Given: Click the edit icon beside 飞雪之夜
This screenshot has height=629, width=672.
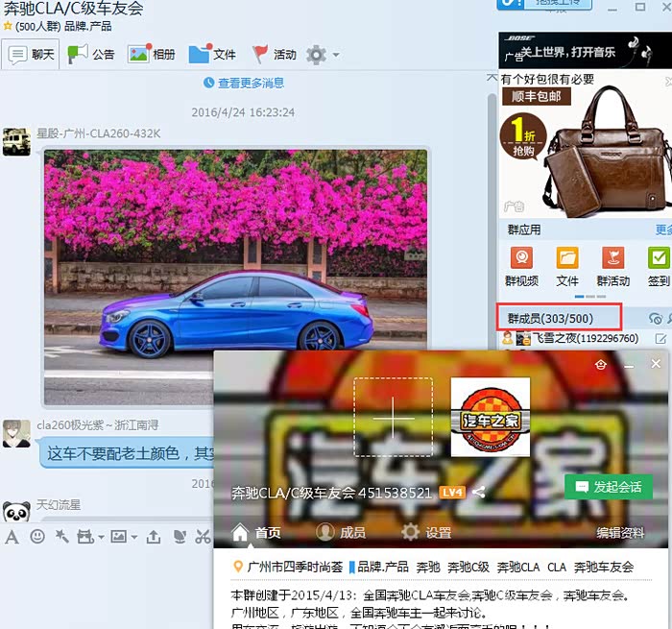Looking at the screenshot, I should pos(660,339).
